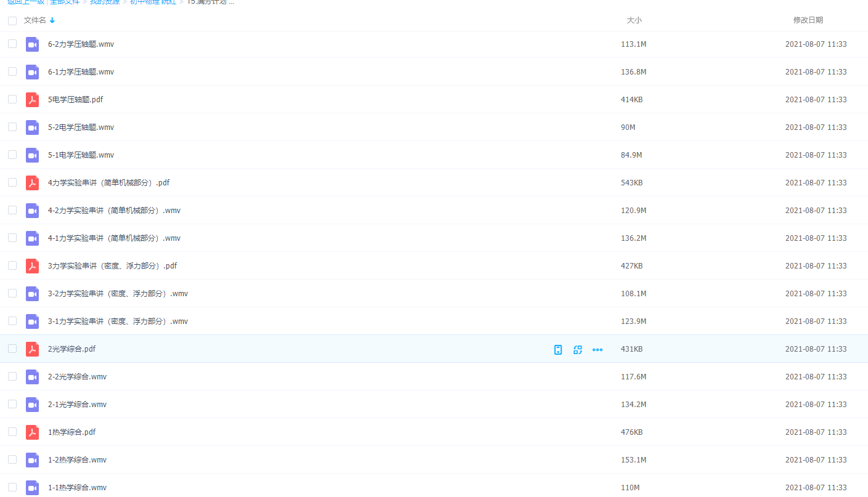Click the PDF icon for 3力学实验串讲 pdf
This screenshot has width=868, height=497.
click(x=32, y=266)
